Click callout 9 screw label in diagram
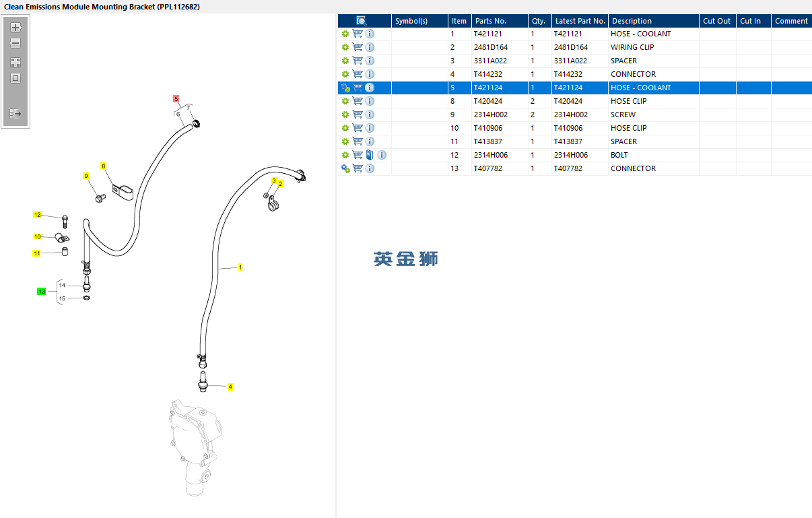This screenshot has height=518, width=812. click(86, 176)
